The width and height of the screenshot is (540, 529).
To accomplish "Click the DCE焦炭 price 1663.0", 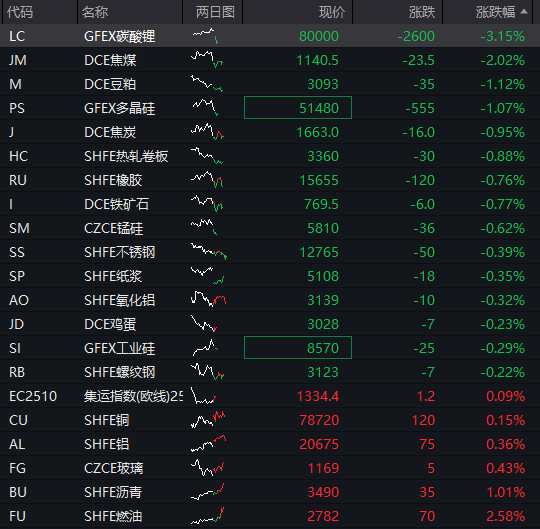I will pos(318,132).
